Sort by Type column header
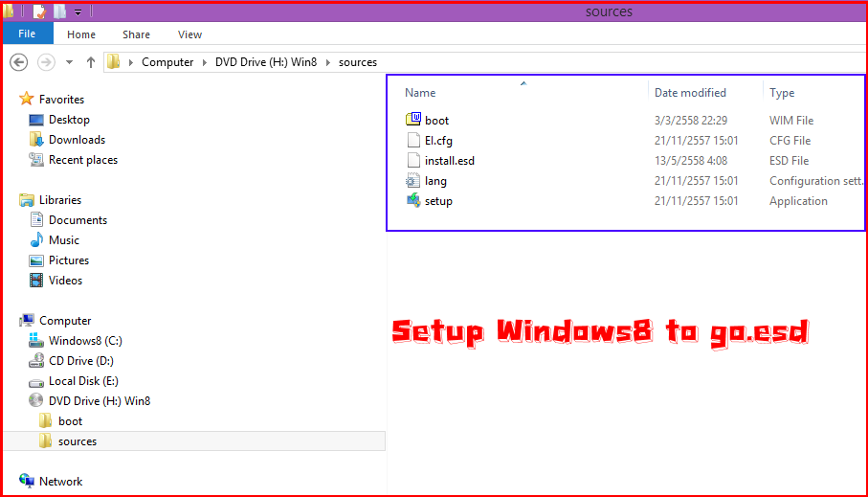The width and height of the screenshot is (868, 497). [782, 93]
